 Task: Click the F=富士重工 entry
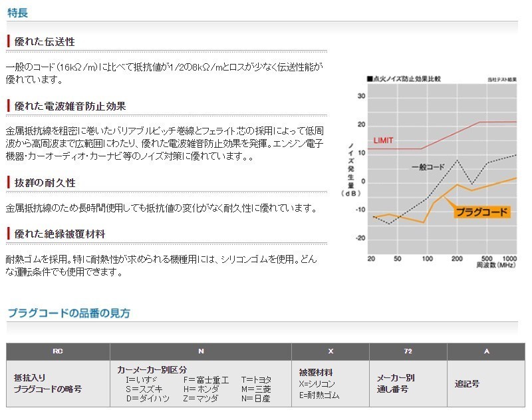coord(206,380)
